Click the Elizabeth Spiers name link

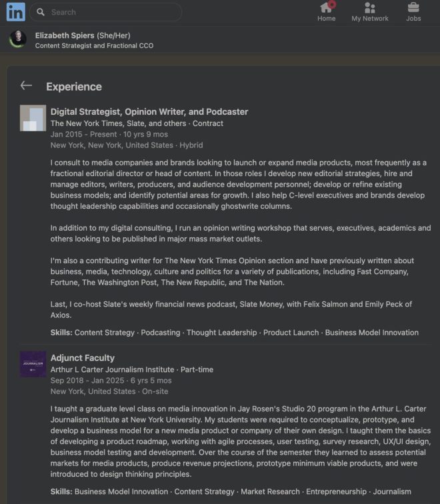click(x=65, y=35)
